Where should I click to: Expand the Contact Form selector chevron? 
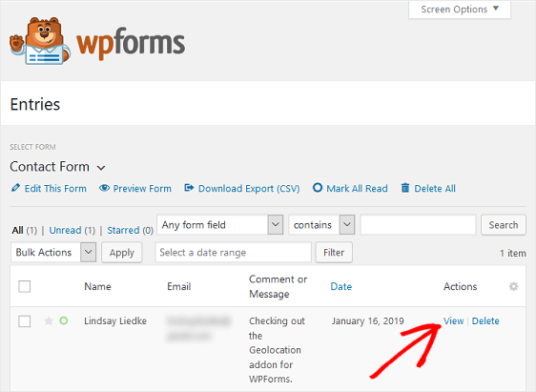[x=101, y=168]
